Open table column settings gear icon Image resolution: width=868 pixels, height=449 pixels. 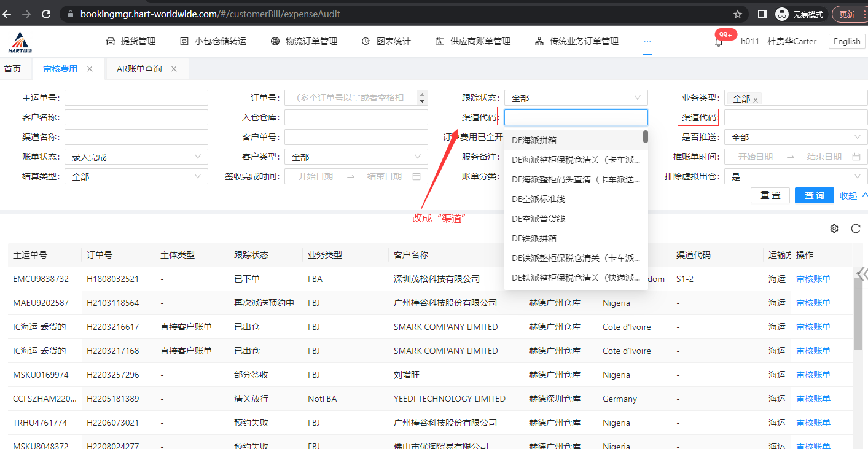(x=834, y=228)
